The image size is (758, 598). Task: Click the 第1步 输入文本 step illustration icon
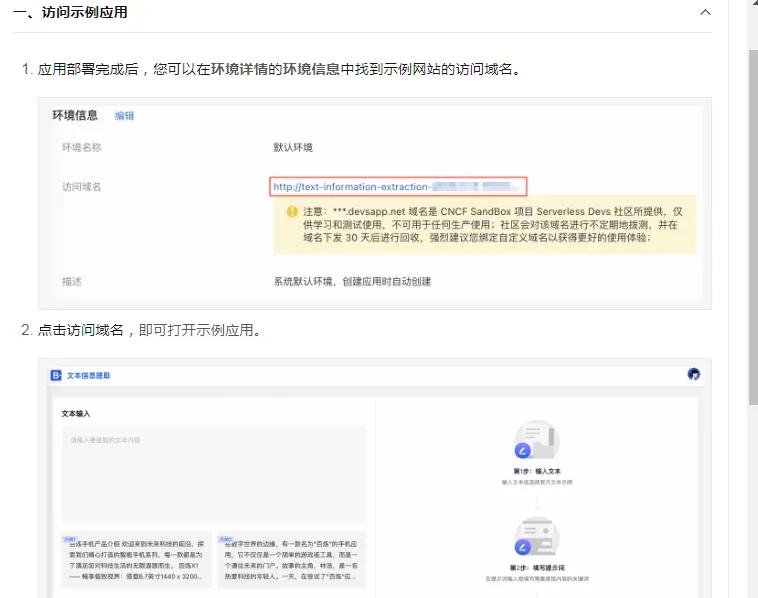pos(536,439)
